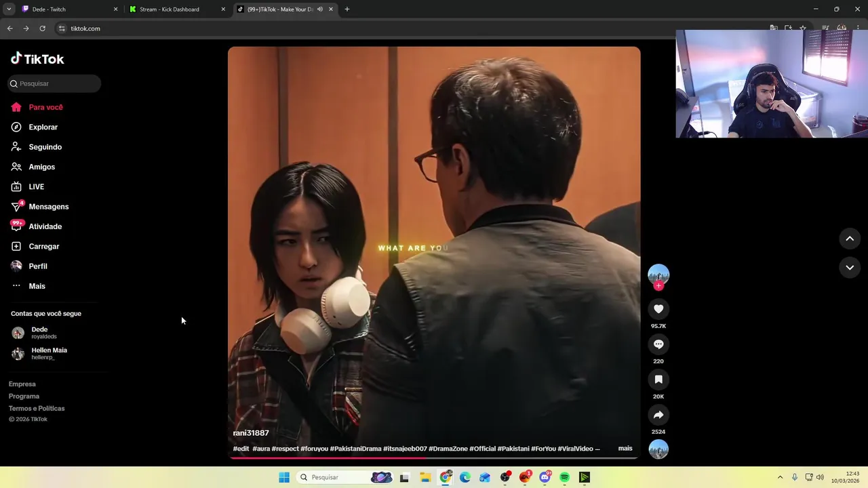This screenshot has width=868, height=488.
Task: Expand the Empresa footer section
Action: point(22,384)
